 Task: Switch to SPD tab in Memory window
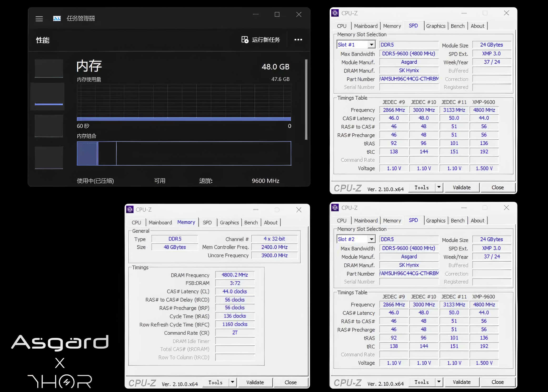pyautogui.click(x=207, y=223)
